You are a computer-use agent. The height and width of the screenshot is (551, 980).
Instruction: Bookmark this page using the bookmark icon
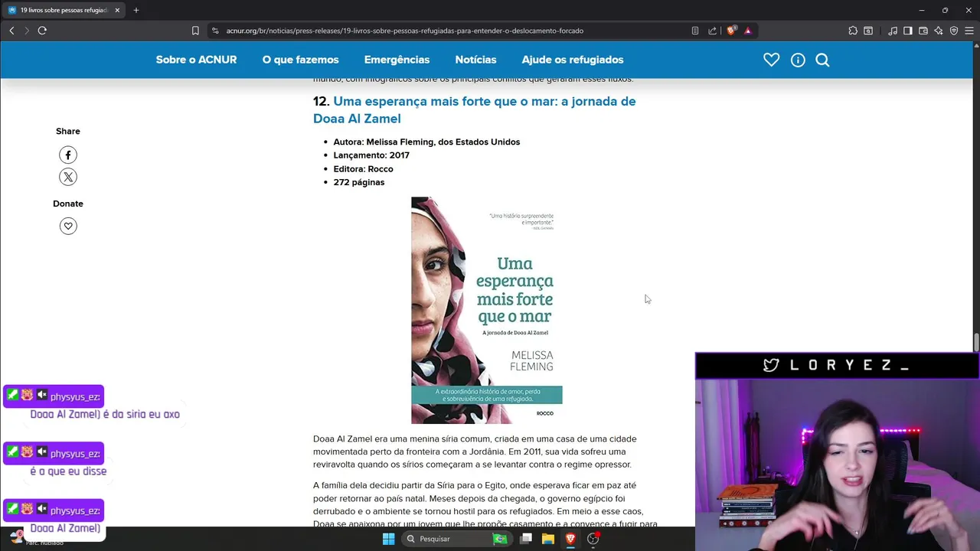coord(195,31)
